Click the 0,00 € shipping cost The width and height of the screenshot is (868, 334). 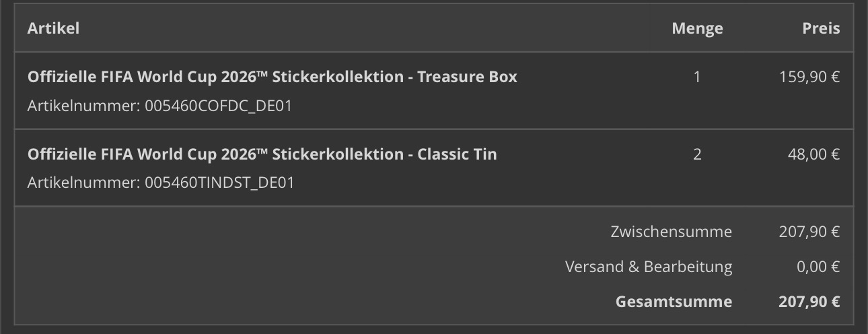click(x=818, y=267)
